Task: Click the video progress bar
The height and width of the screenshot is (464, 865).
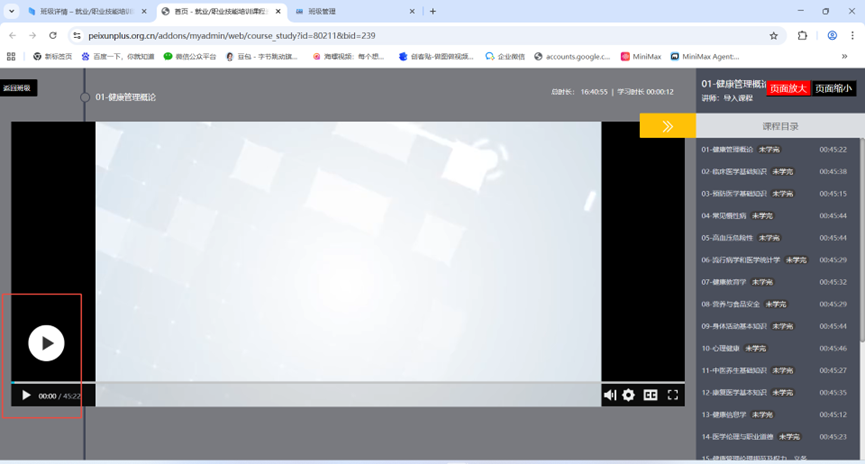Action: 300,382
